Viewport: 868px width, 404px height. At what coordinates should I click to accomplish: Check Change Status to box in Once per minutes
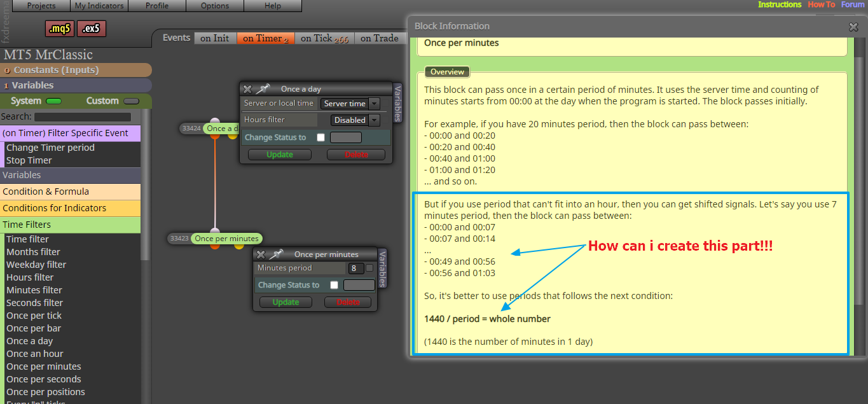click(334, 285)
